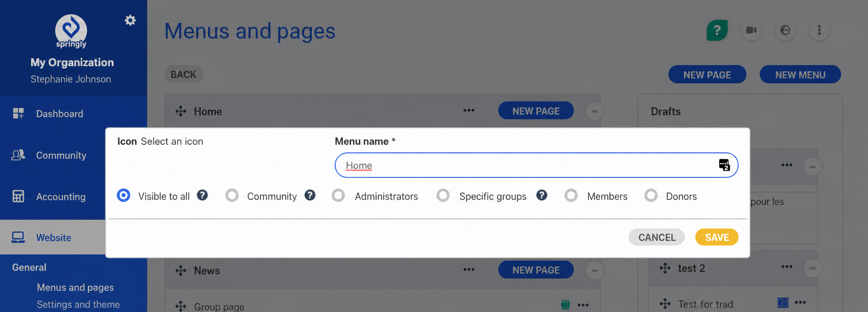Screen dimensions: 868x312
Task: Select the Visible to all radio option
Action: 123,195
